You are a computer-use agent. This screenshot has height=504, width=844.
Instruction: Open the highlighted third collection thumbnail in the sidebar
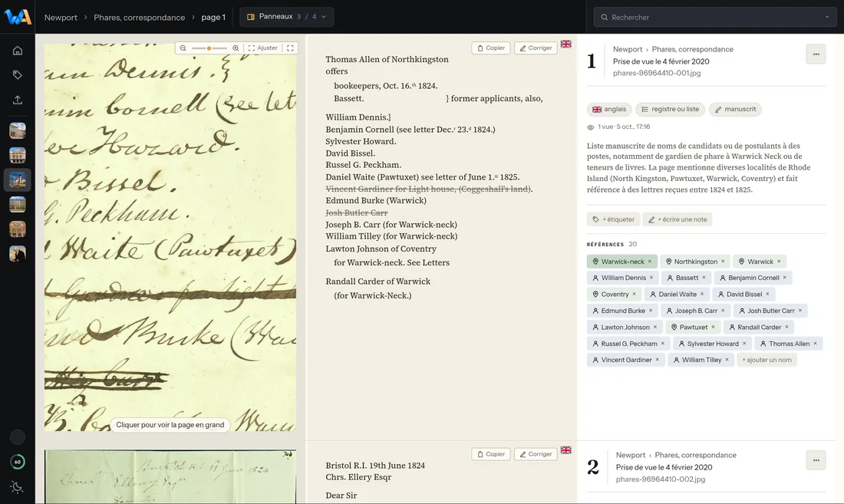point(17,180)
